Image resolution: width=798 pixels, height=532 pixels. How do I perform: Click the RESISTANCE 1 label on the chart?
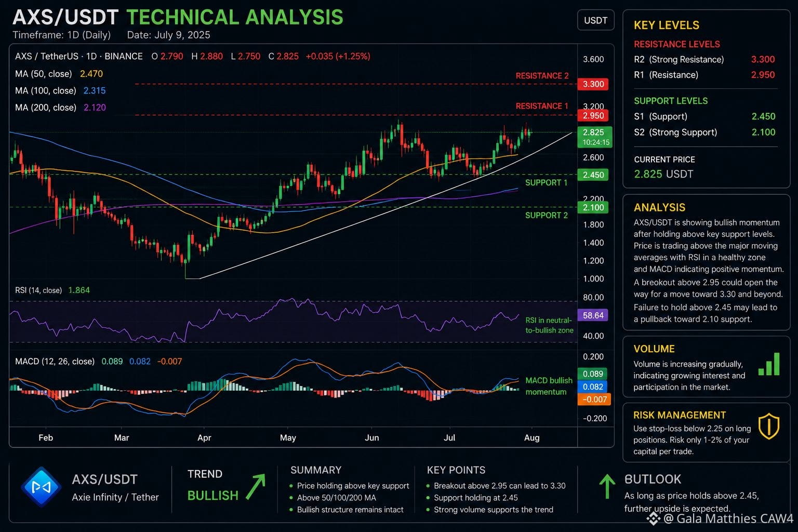coord(542,106)
